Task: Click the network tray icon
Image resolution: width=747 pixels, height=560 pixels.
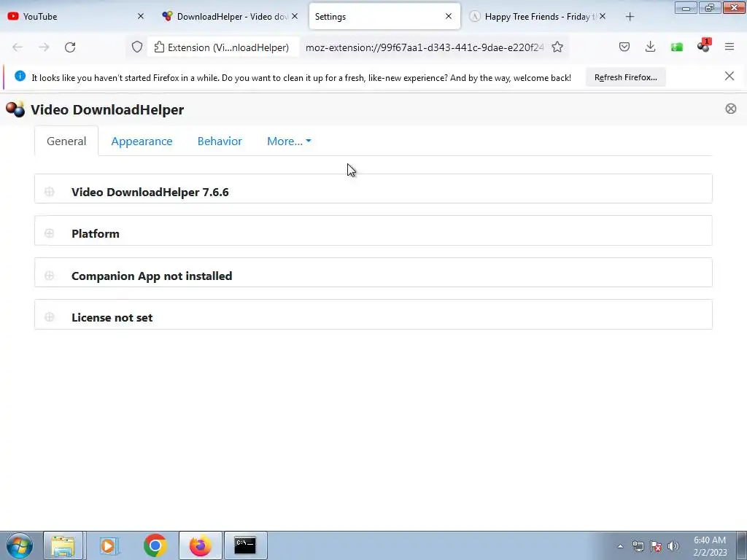Action: tap(638, 546)
